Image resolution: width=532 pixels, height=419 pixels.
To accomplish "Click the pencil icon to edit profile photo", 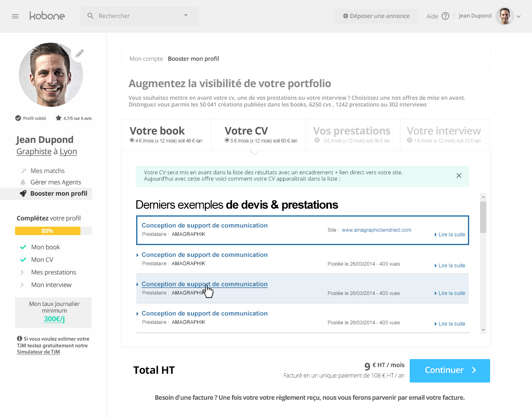I will point(80,54).
